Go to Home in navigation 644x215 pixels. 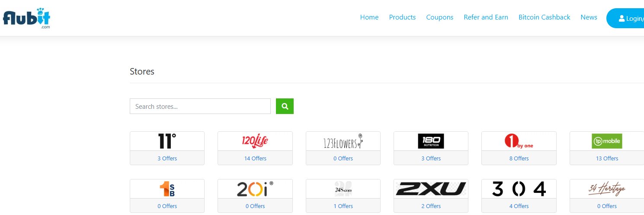click(369, 17)
